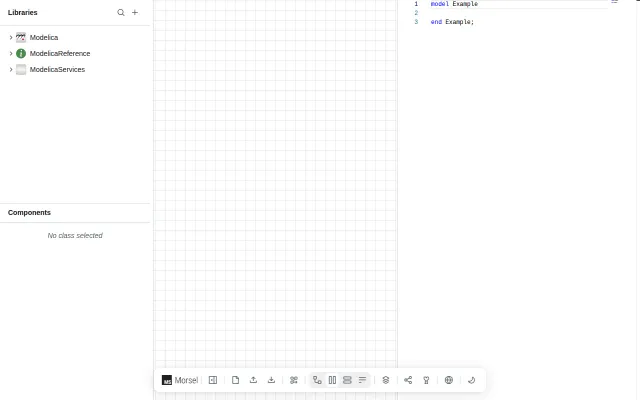Create a new file from toolbar
Viewport: 640px width, 400px height.
235,380
